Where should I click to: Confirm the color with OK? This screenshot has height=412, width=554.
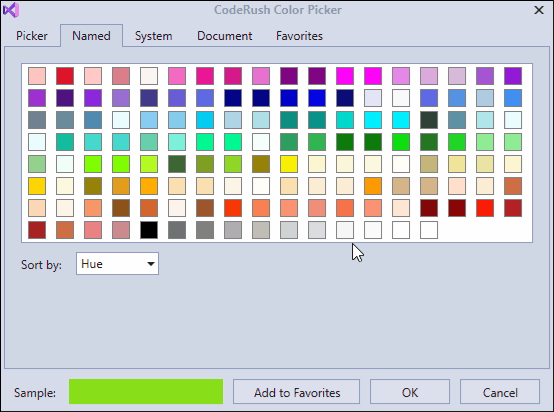410,392
